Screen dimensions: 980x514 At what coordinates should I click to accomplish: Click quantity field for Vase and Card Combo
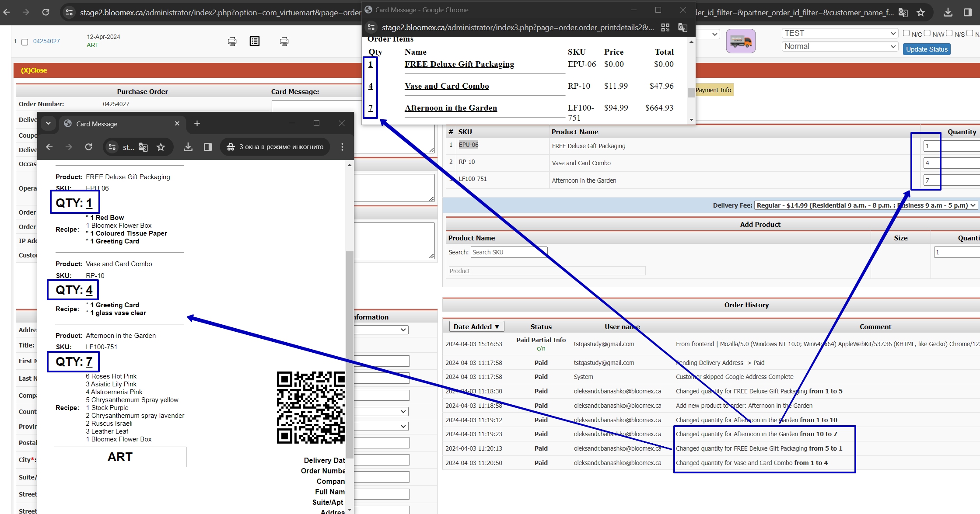click(951, 163)
